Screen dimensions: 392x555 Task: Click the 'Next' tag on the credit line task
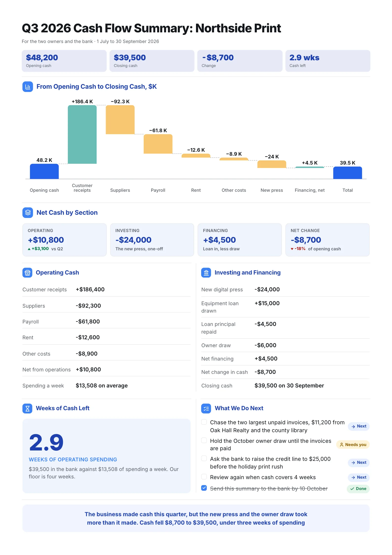click(x=359, y=463)
